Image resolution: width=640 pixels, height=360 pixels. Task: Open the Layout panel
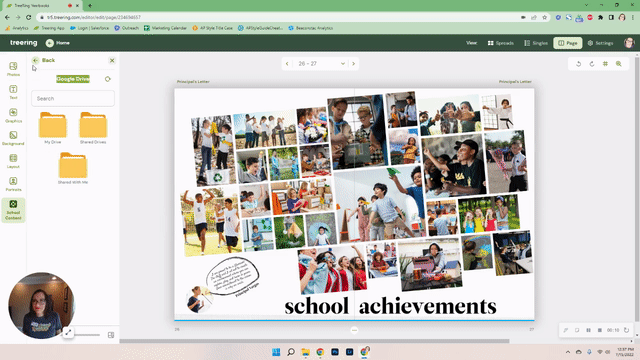coord(13,161)
